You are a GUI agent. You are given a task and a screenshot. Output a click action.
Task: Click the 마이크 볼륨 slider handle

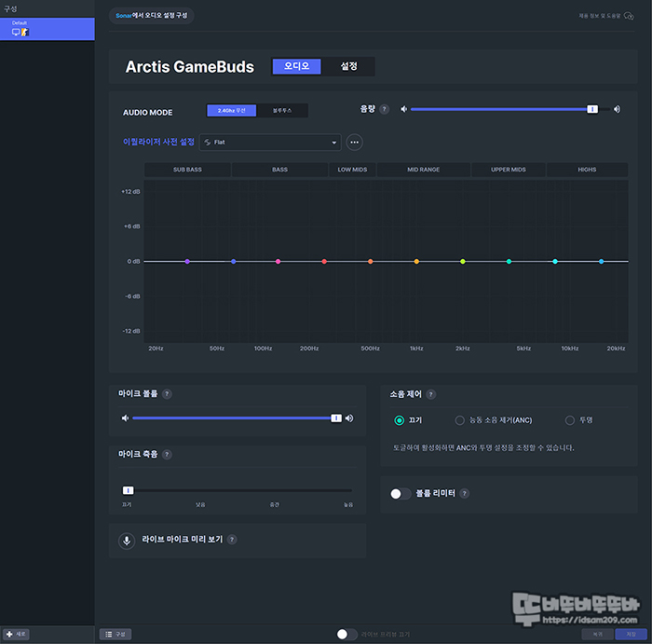pos(336,418)
